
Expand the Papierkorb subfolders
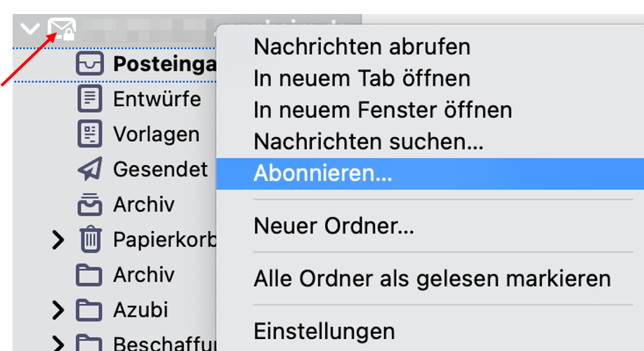click(x=58, y=239)
